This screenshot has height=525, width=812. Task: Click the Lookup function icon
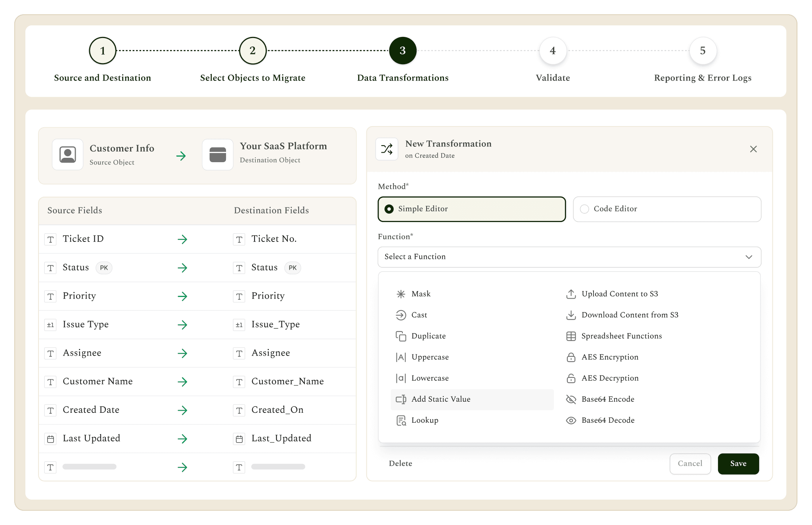(x=401, y=420)
